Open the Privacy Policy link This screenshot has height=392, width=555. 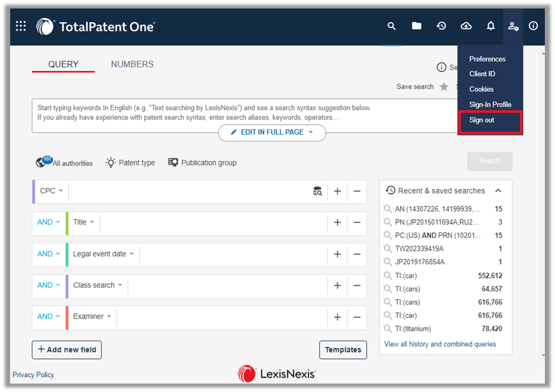coord(33,375)
